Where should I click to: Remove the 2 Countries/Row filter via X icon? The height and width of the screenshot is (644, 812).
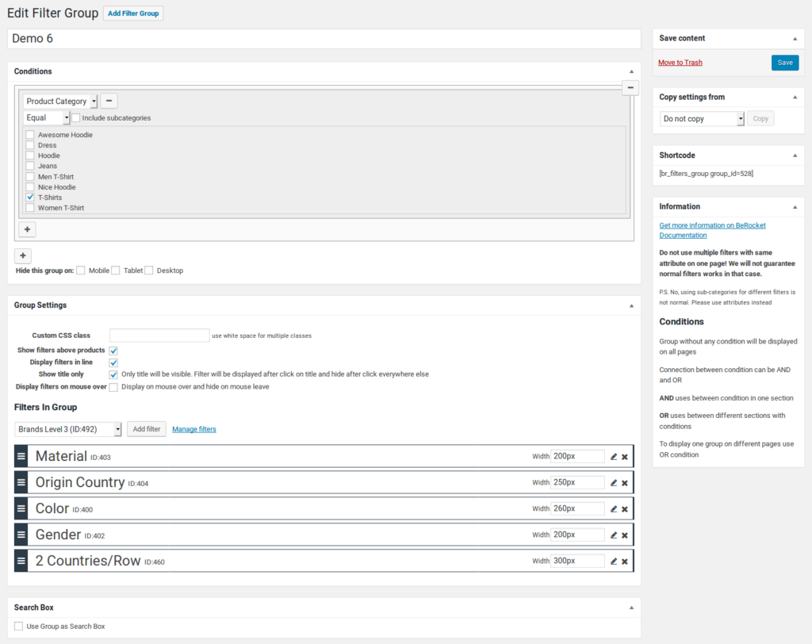[625, 562]
